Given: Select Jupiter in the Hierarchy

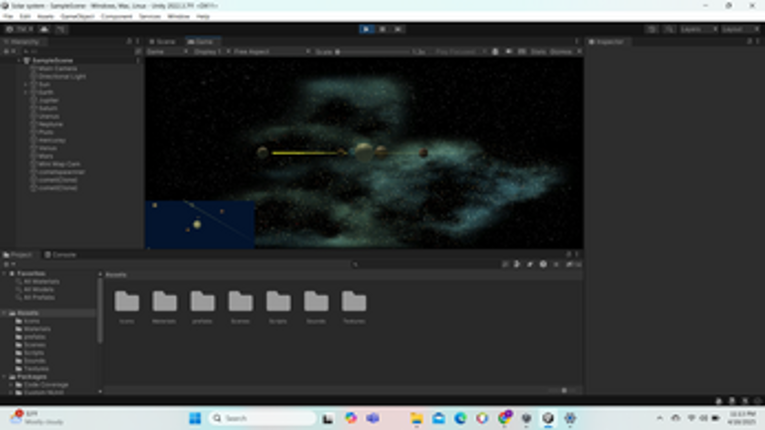Looking at the screenshot, I should pos(48,101).
